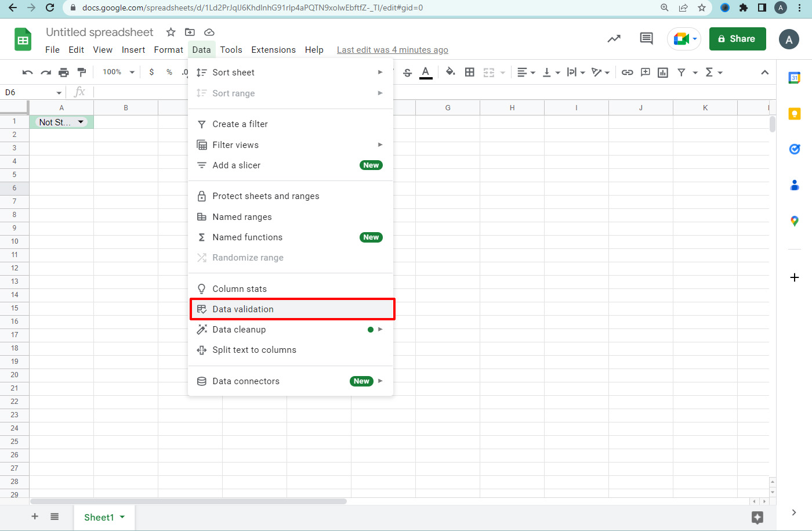
Task: Toggle strikethrough formatting
Action: 407,73
